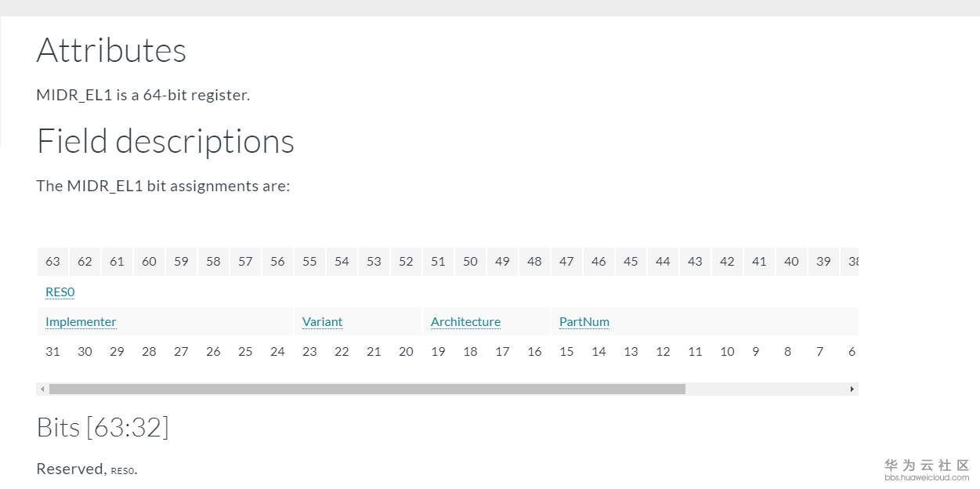Screen dimensions: 980x489
Task: Click the Huawei Cloud community watermark
Action: [927, 470]
